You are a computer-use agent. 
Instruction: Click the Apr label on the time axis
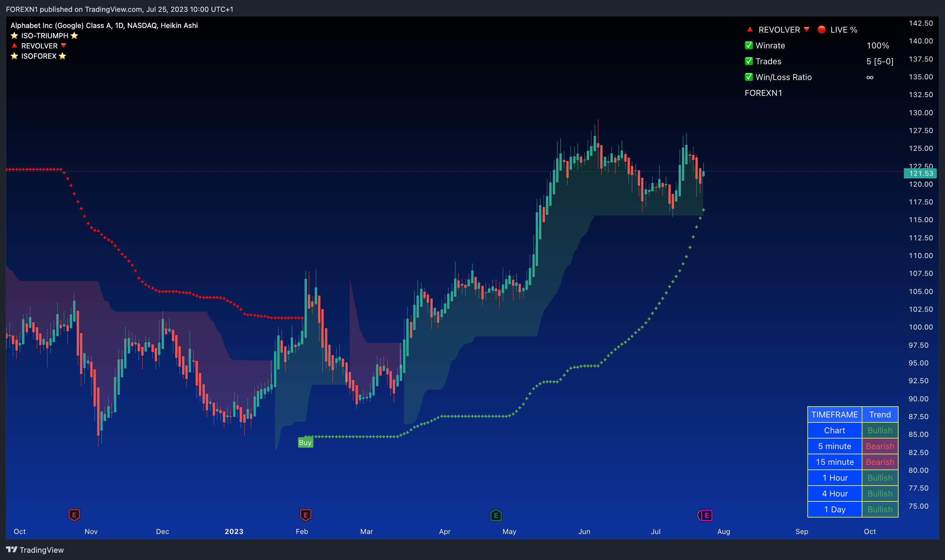(445, 531)
